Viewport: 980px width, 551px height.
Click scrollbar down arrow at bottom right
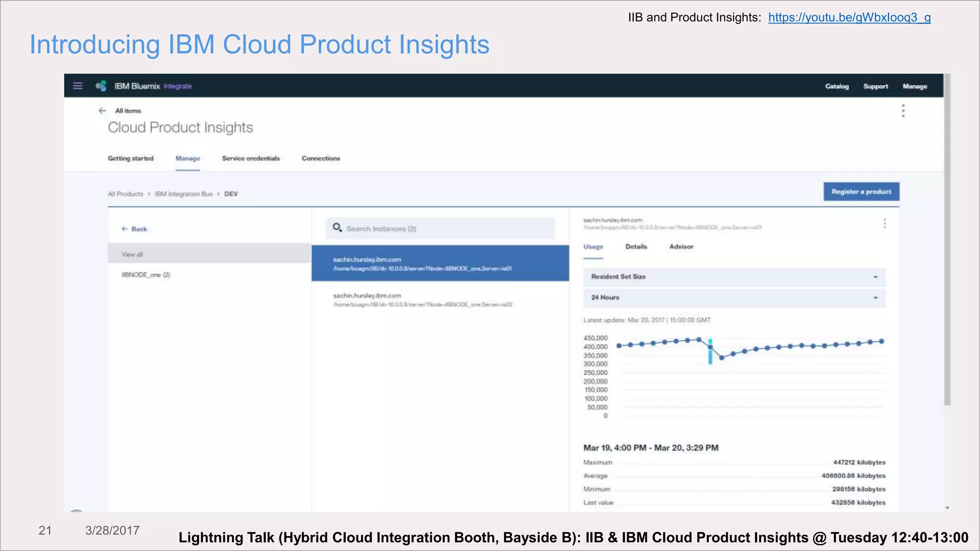947,508
